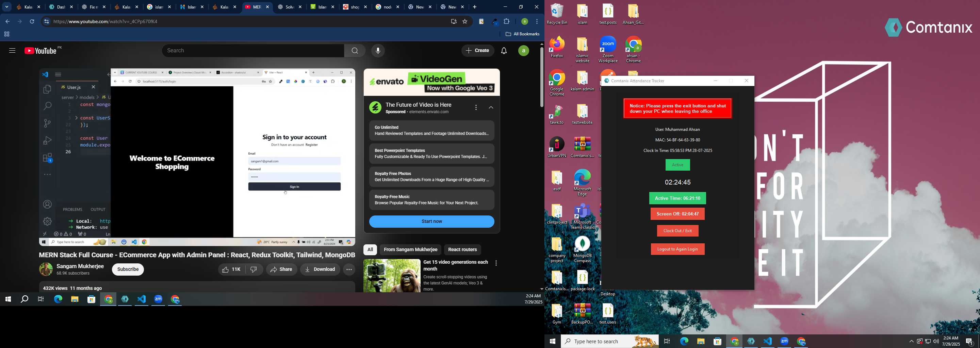Switch to the 'shop' browser tab
Screen dimensions: 980x348
[355, 7]
